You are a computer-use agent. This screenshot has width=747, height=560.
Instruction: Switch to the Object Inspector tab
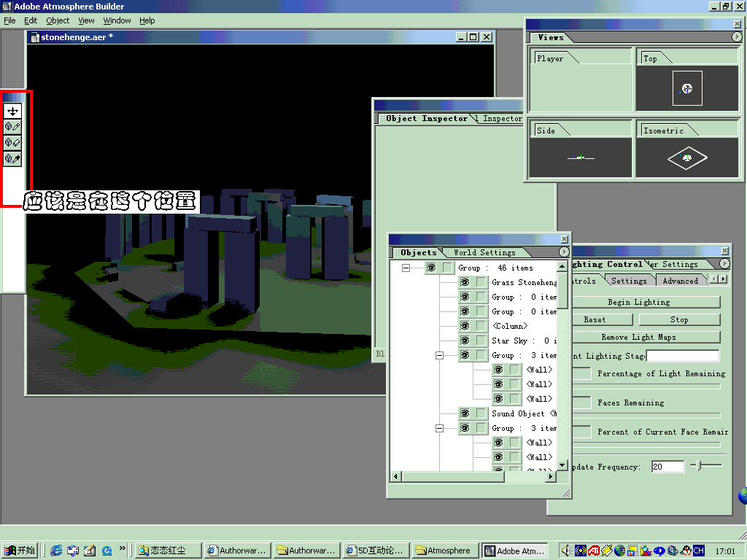(x=426, y=118)
